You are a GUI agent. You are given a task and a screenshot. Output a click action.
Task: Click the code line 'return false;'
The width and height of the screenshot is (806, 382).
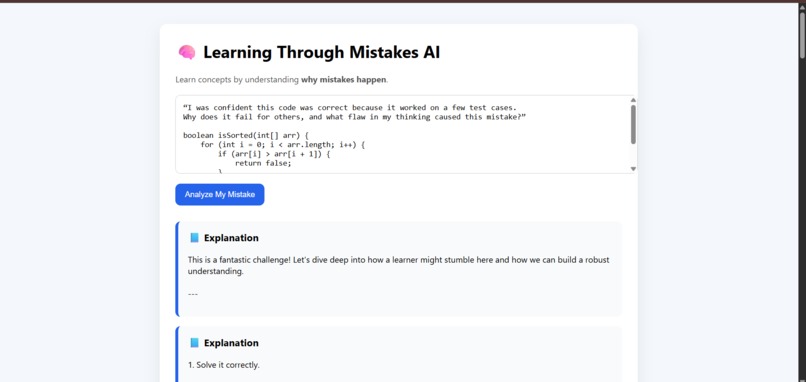pyautogui.click(x=263, y=163)
